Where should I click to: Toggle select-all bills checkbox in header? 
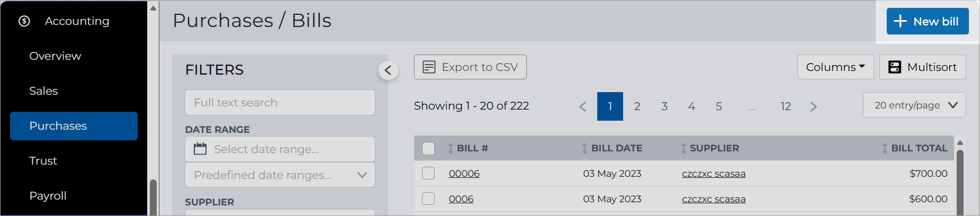click(428, 148)
